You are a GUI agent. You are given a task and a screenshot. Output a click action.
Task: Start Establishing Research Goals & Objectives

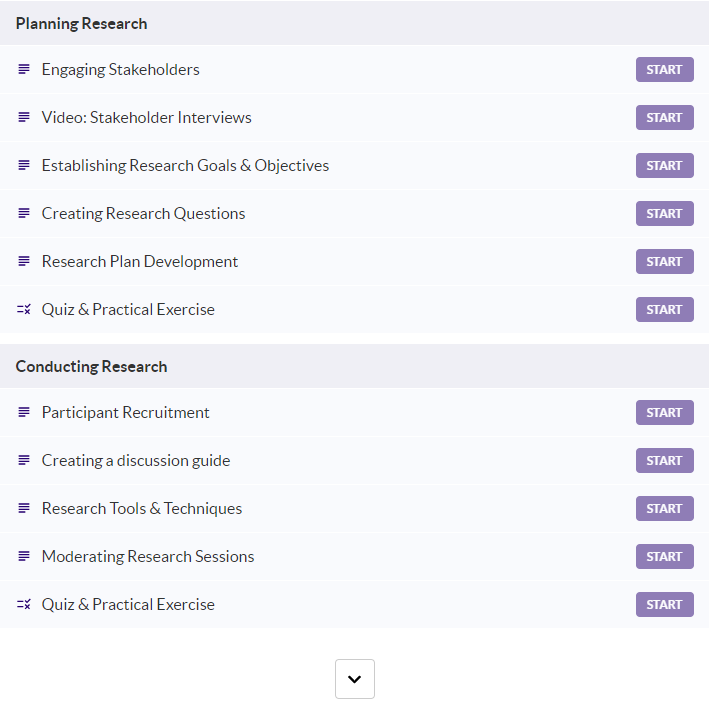click(664, 165)
